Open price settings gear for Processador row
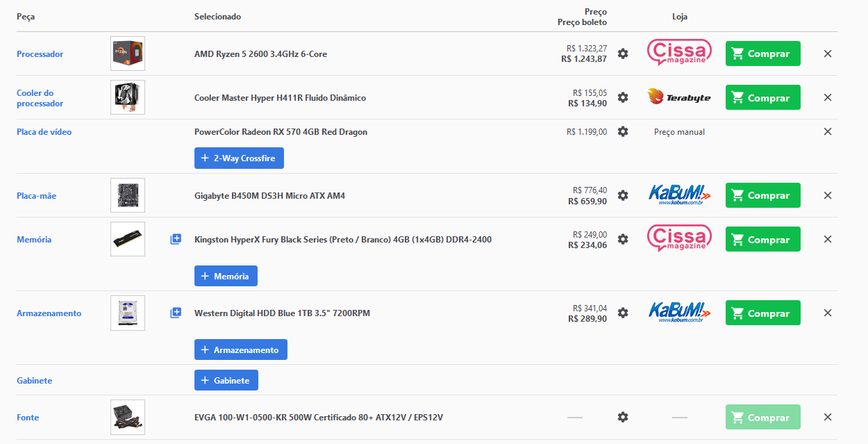Viewport: 868px width, 444px height. tap(623, 54)
